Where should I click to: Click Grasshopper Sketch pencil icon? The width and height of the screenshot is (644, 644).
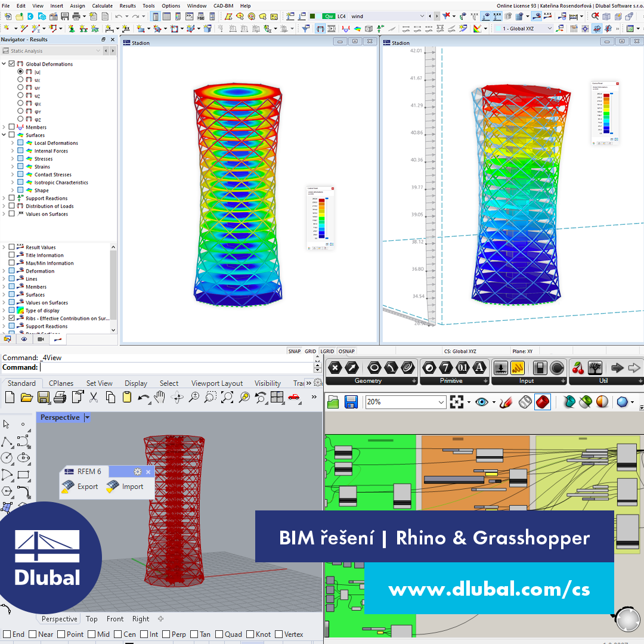pyautogui.click(x=506, y=402)
